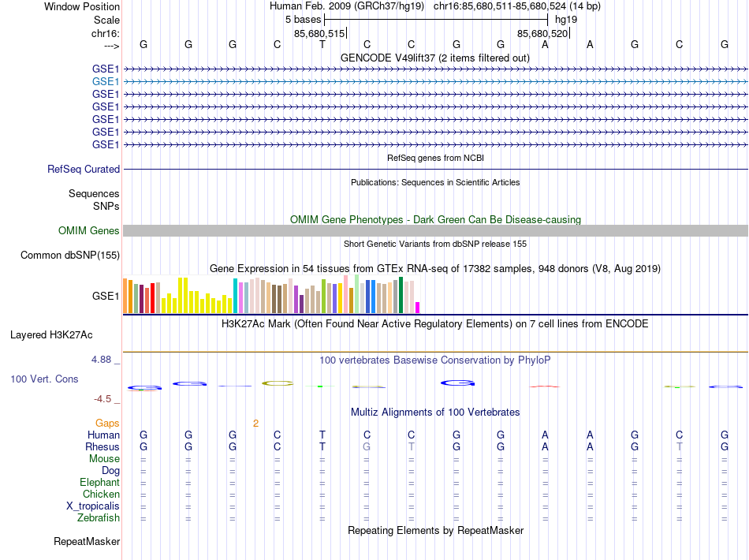Click the magenta GTEx expression bar

[418, 308]
